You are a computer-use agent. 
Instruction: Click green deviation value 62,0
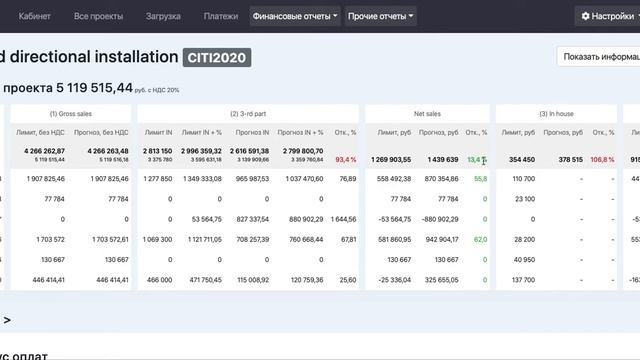(x=480, y=239)
